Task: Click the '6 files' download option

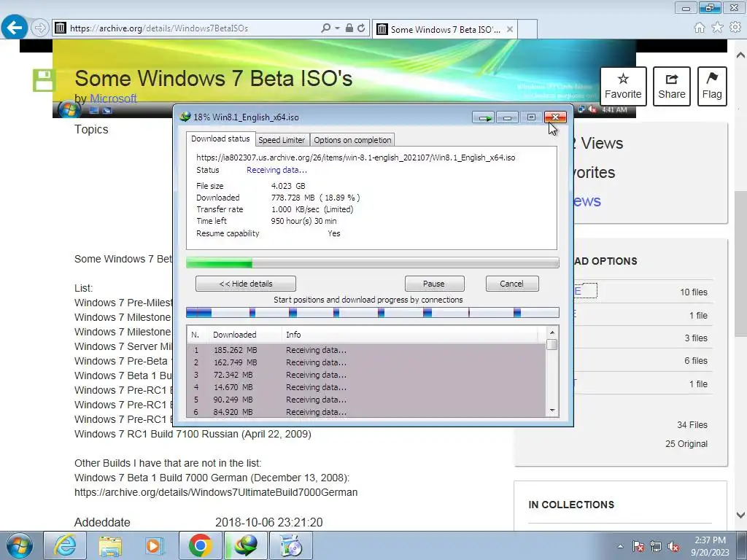Action: [x=696, y=361]
